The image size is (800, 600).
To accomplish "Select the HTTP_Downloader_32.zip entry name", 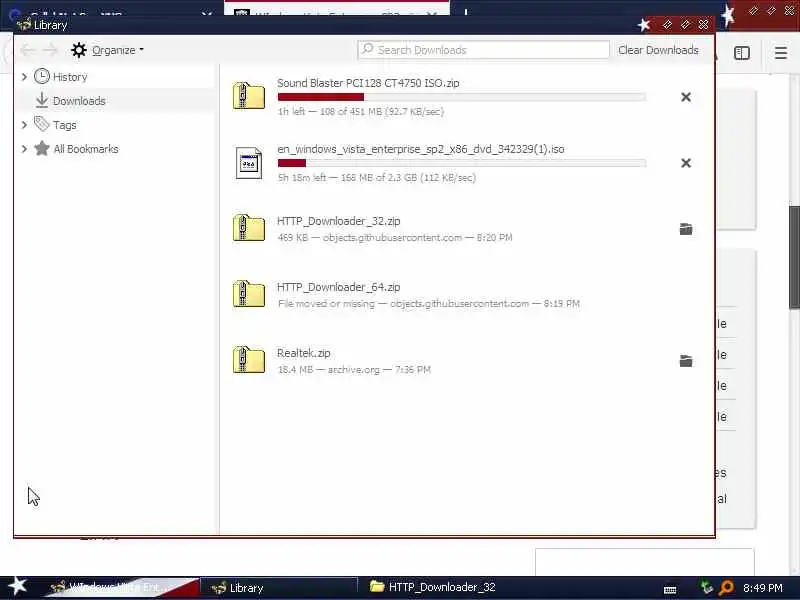I will [x=338, y=221].
